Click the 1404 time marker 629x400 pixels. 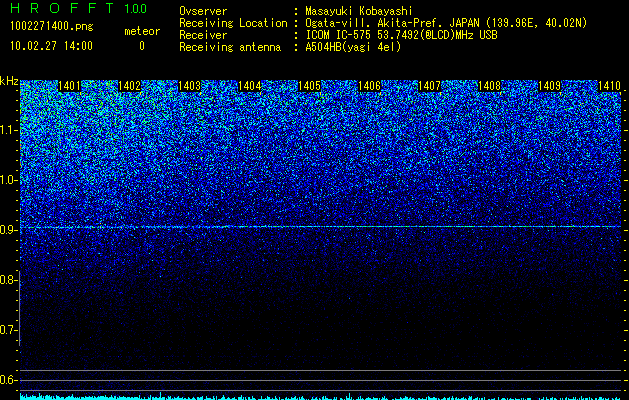coord(250,86)
